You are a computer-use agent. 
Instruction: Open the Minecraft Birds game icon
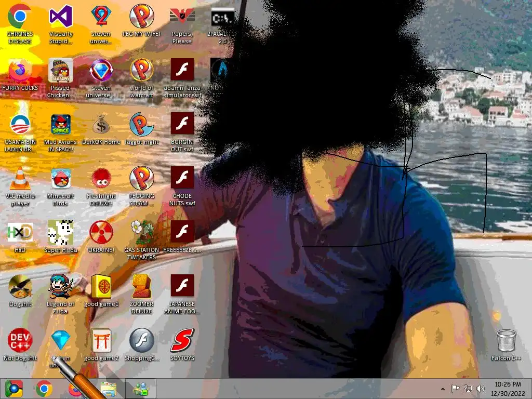(x=60, y=179)
